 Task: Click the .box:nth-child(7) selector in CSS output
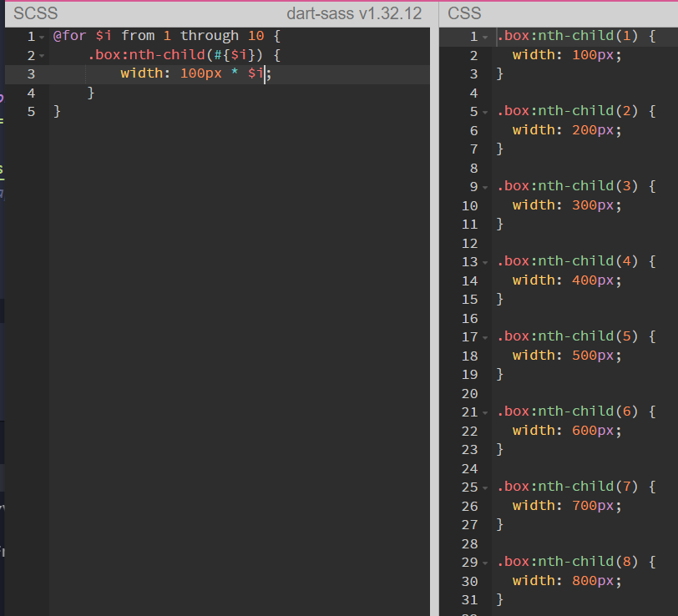click(x=567, y=487)
